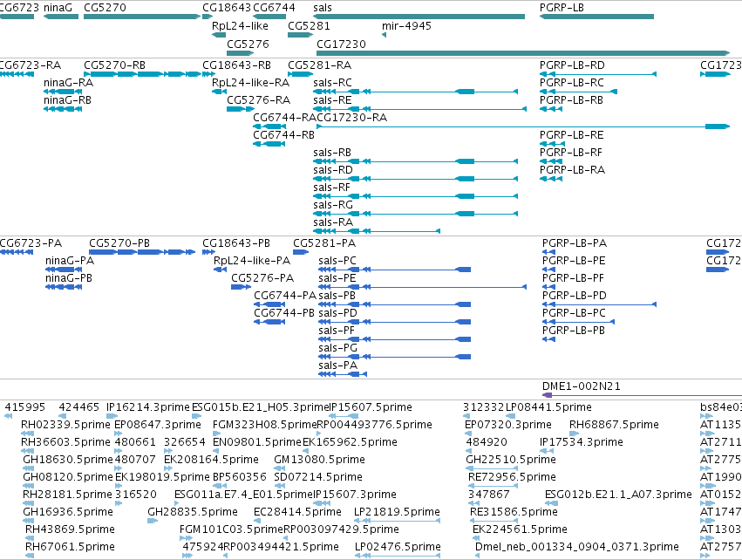Select the sals-RA transcript label
Image resolution: width=742 pixels, height=560 pixels.
(x=333, y=222)
